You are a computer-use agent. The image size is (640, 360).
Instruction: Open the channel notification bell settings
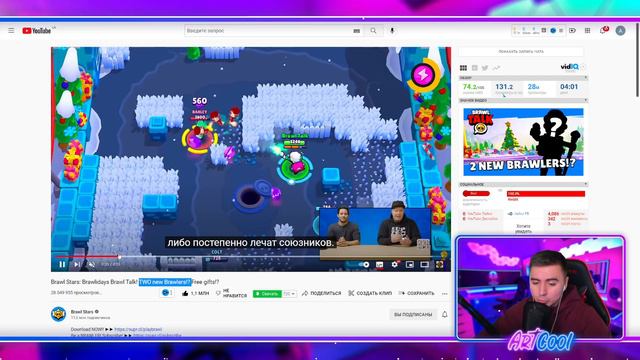[444, 314]
